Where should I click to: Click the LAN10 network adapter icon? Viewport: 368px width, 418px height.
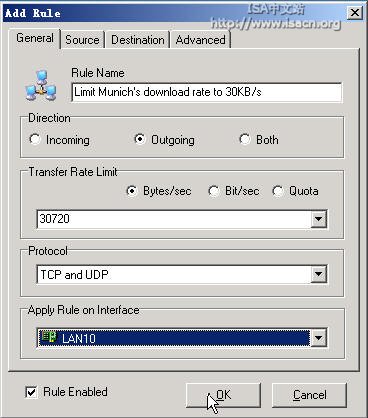49,337
